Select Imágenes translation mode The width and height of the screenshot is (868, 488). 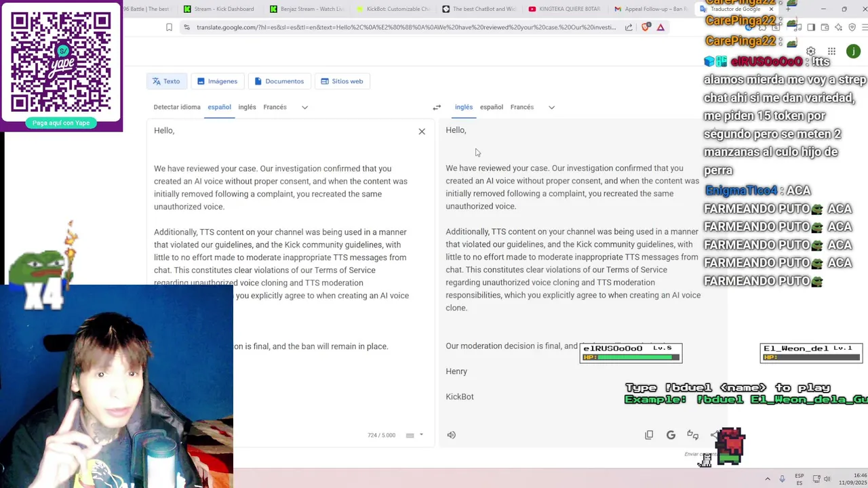(x=217, y=81)
